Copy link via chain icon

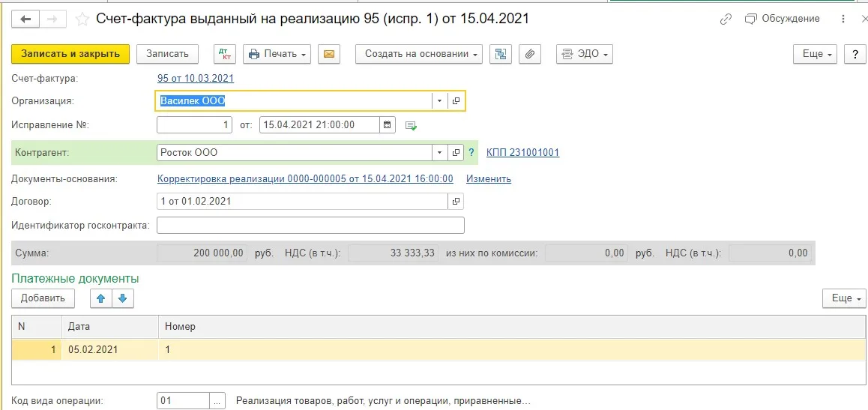tap(725, 19)
